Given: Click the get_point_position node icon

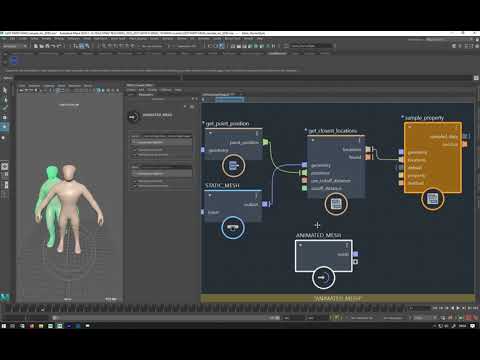Looking at the screenshot, I should [233, 165].
